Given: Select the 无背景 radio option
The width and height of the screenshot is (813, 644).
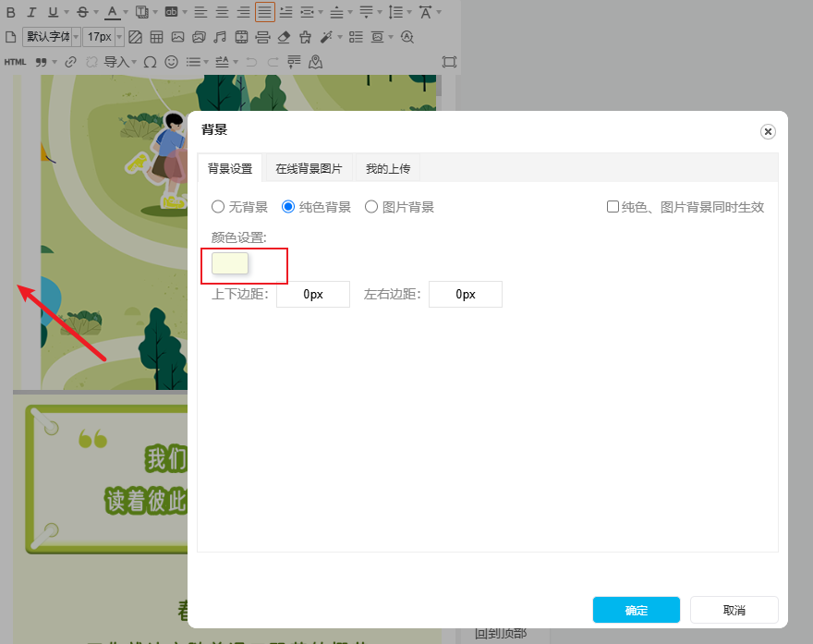Looking at the screenshot, I should coord(218,207).
